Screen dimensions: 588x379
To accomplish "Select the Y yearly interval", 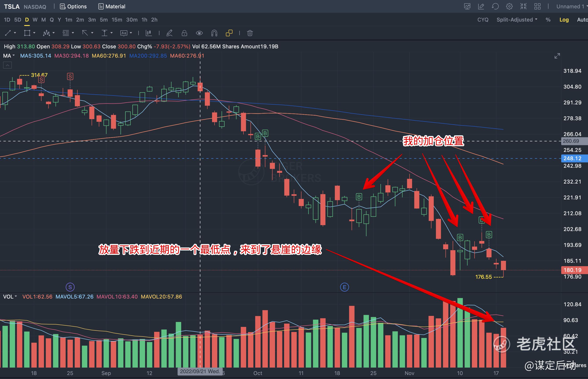I will pyautogui.click(x=59, y=20).
